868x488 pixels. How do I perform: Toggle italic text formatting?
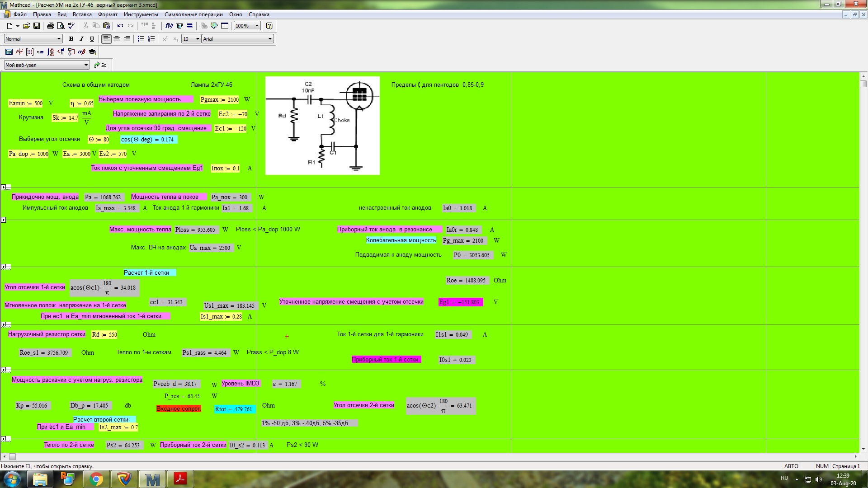tap(81, 39)
